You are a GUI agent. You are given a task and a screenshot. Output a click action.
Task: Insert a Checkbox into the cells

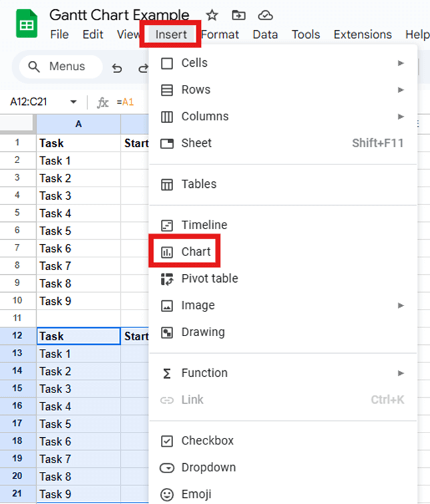click(x=207, y=441)
